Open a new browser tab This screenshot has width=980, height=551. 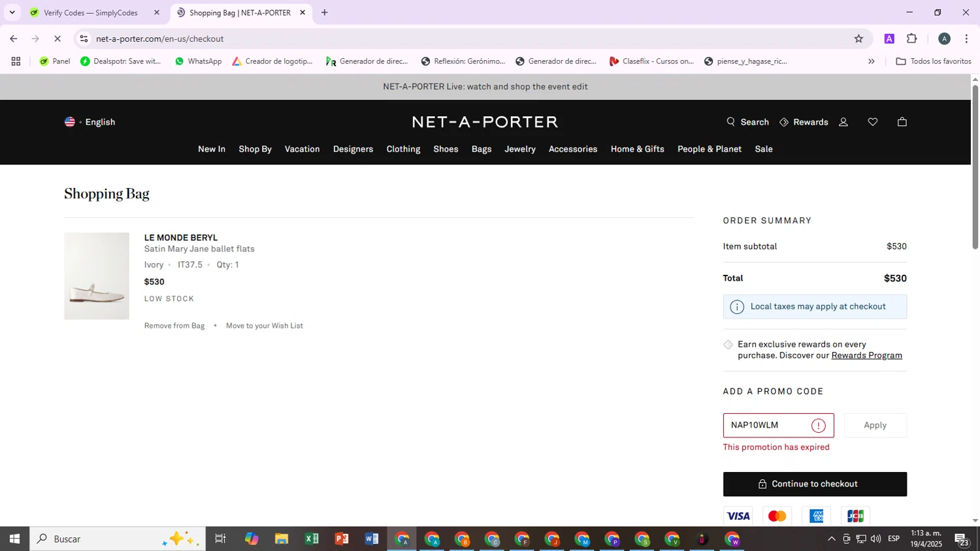[325, 12]
